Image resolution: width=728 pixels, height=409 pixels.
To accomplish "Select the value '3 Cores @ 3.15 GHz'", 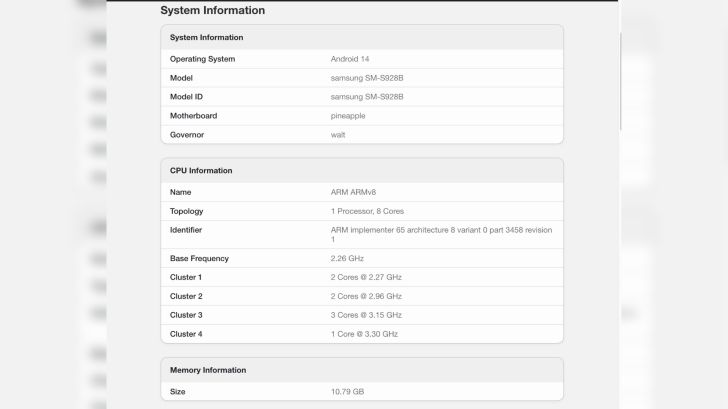I will pyautogui.click(x=366, y=315).
